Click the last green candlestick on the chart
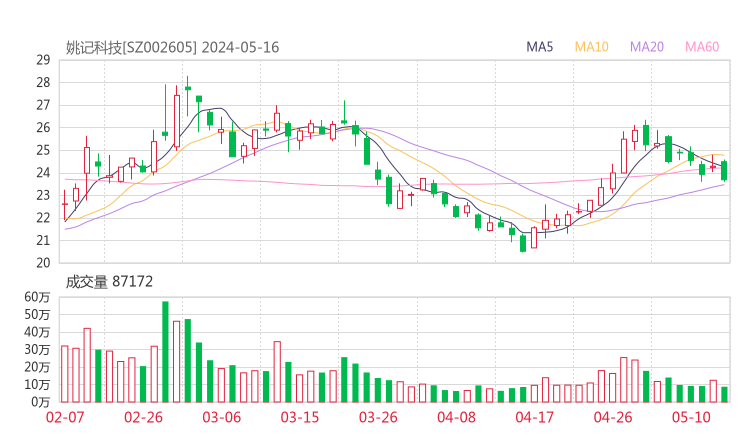Image resolution: width=740 pixels, height=440 pixels. [724, 170]
